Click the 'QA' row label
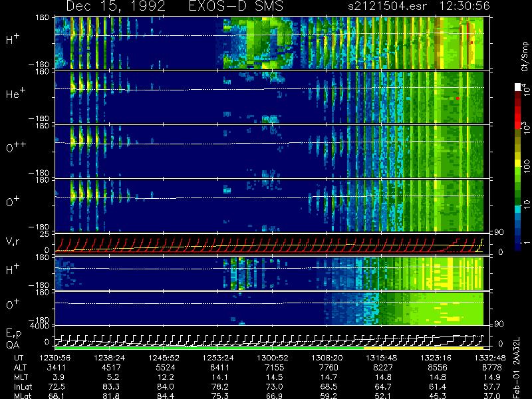Image resolution: width=532 pixels, height=399 pixels. click(x=13, y=345)
